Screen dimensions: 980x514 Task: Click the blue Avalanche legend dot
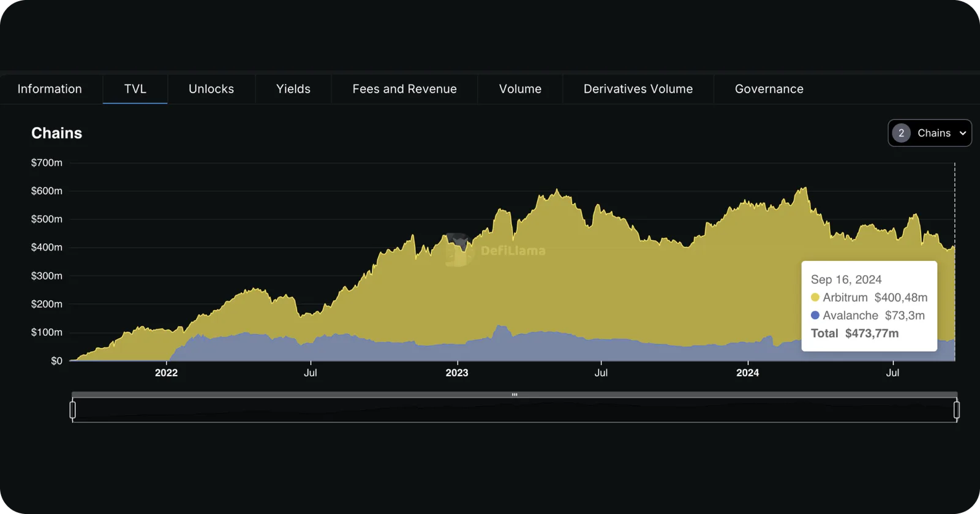point(815,315)
